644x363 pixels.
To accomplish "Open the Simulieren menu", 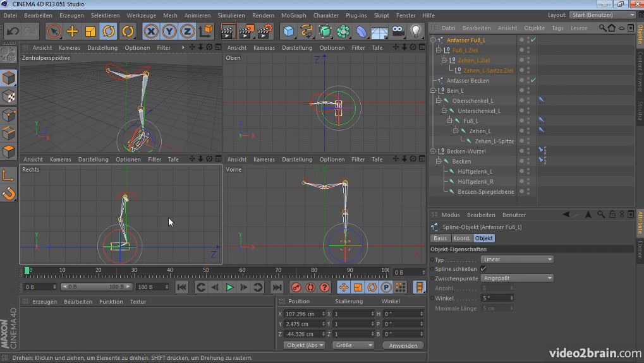I will point(231,15).
